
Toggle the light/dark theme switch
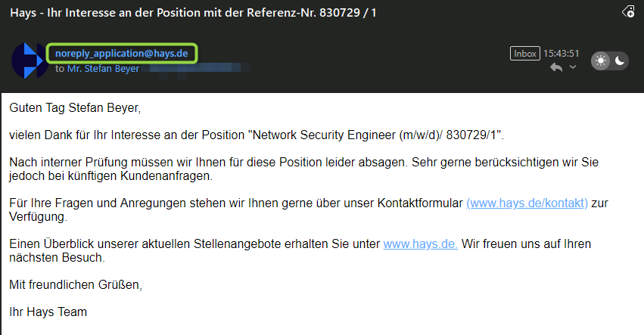[x=610, y=61]
